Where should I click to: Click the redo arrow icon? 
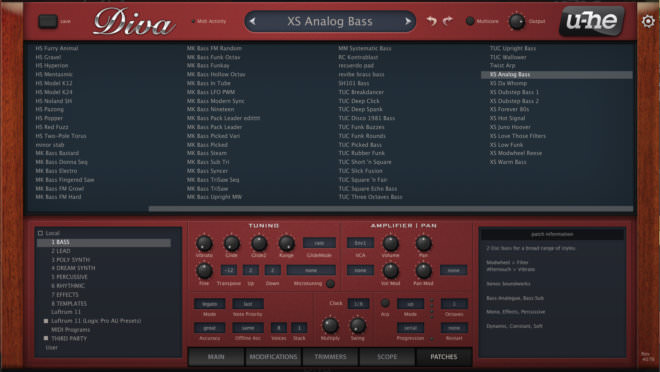click(447, 21)
